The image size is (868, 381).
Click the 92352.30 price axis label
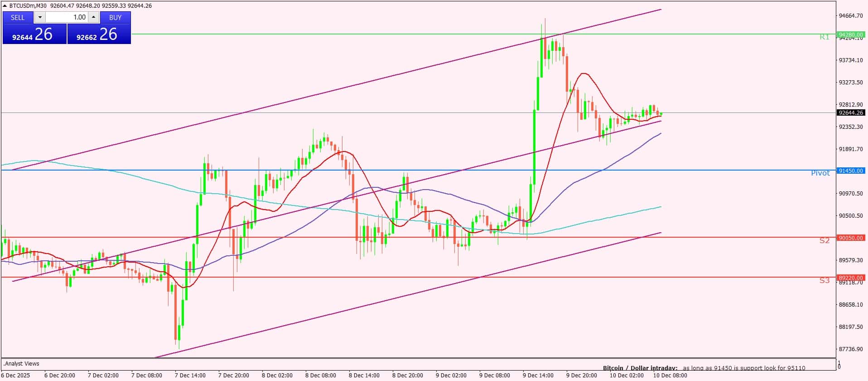(x=851, y=127)
